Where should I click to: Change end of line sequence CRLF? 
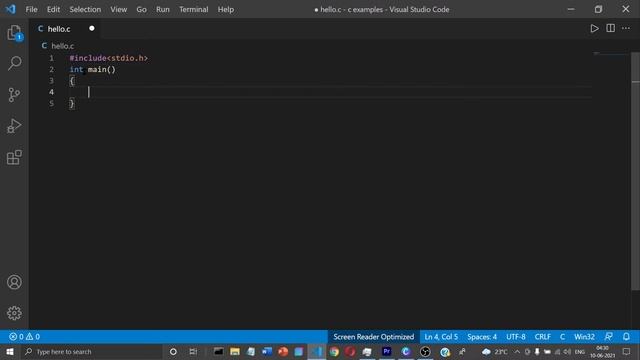coord(542,337)
